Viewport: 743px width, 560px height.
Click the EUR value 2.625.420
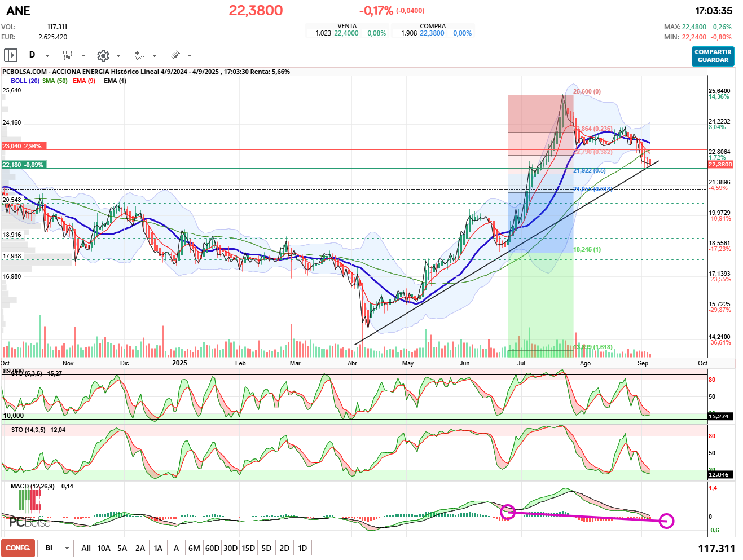pos(52,37)
